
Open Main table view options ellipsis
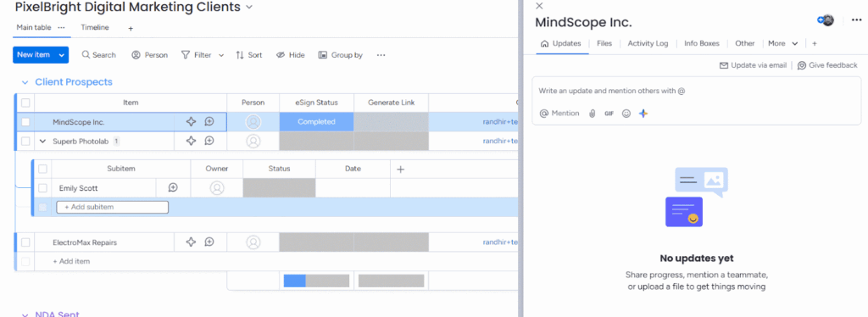[61, 27]
